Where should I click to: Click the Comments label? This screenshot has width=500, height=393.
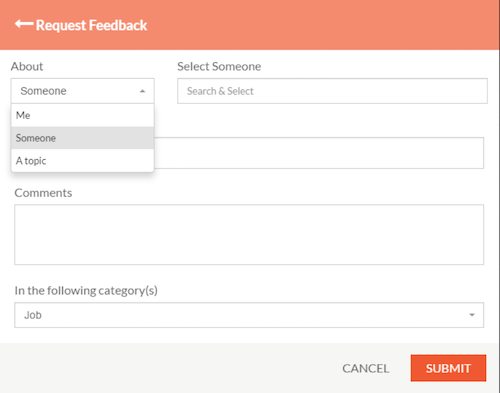tap(43, 193)
